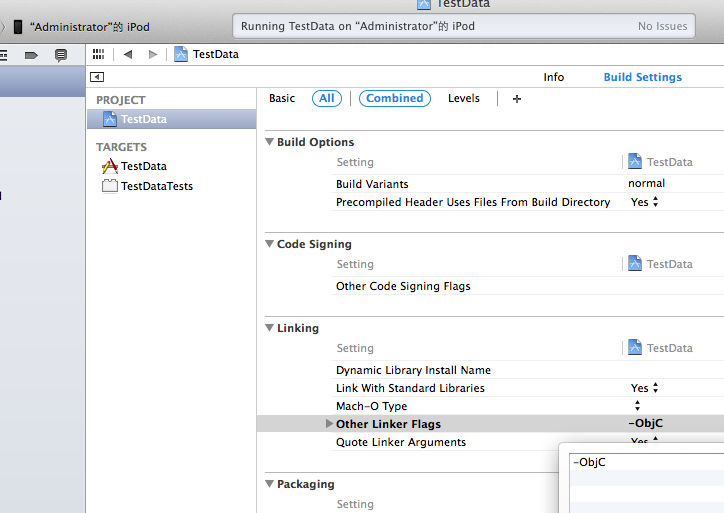Go back with the left arrow
The height and width of the screenshot is (513, 724).
pyautogui.click(x=128, y=54)
